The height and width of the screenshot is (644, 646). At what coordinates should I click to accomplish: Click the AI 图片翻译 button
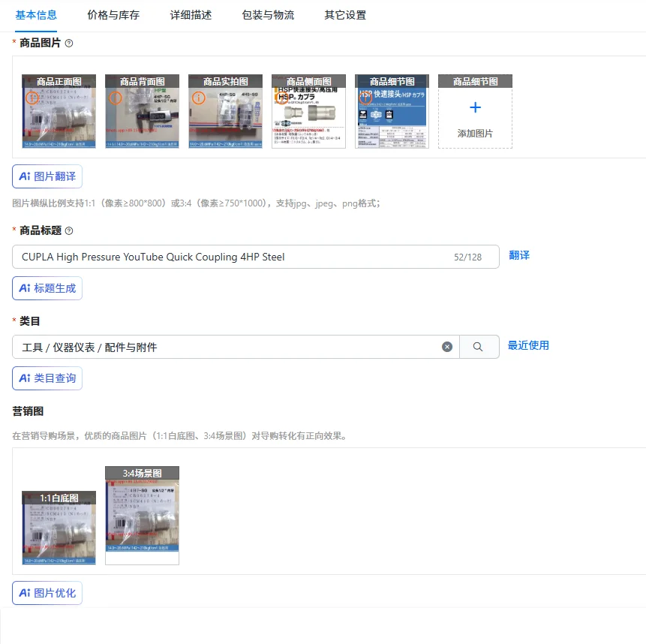coord(47,176)
